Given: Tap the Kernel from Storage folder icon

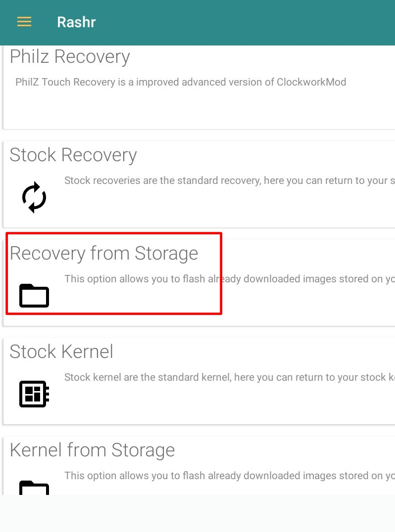Looking at the screenshot, I should (x=34, y=488).
